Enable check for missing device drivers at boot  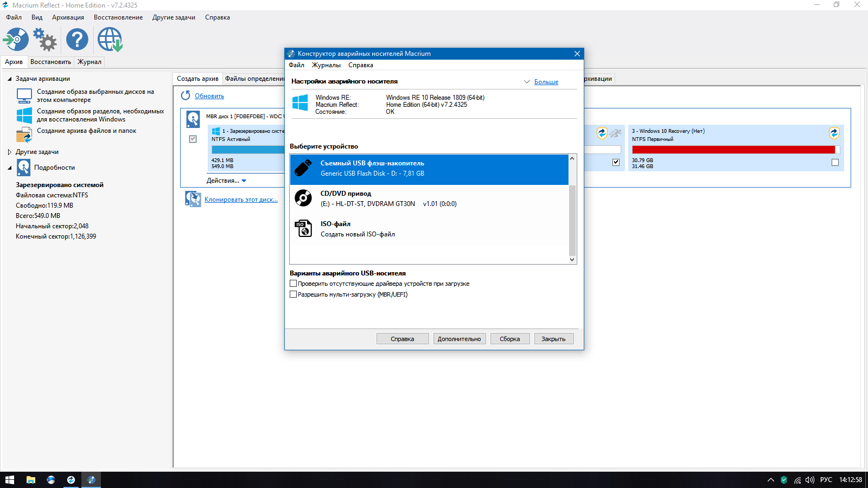pyautogui.click(x=293, y=284)
